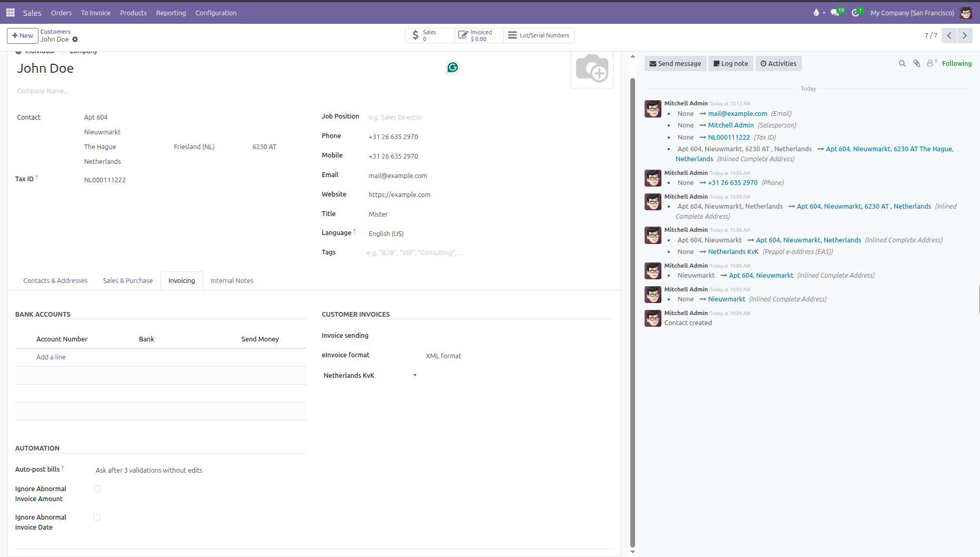The width and height of the screenshot is (980, 557).
Task: Open the Lot/Serial Numbers stat button
Action: 539,35
